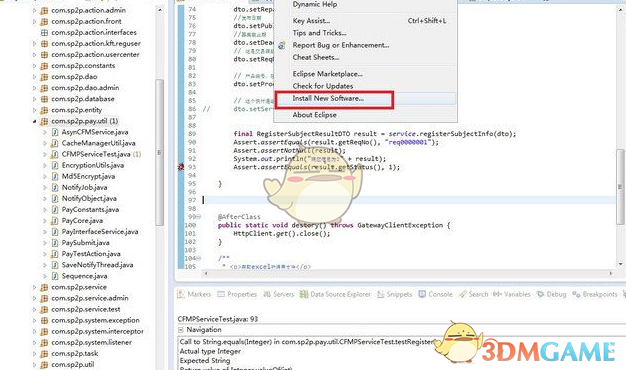Select CacheManagerUtil.java file

(98, 143)
